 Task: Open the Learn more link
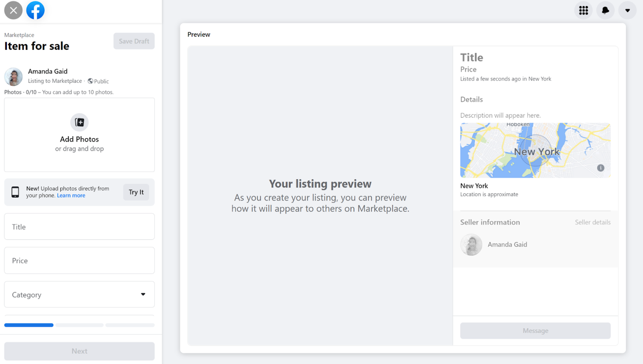[71, 195]
